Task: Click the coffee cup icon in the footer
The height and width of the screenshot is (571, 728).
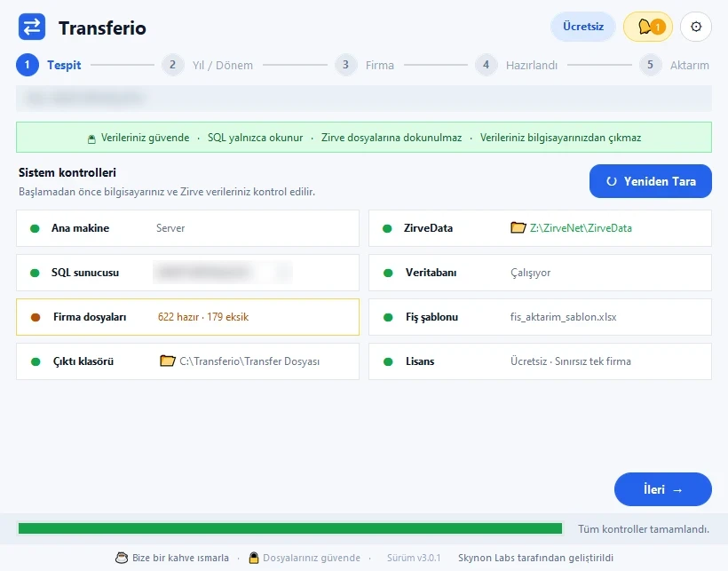Action: point(122,558)
